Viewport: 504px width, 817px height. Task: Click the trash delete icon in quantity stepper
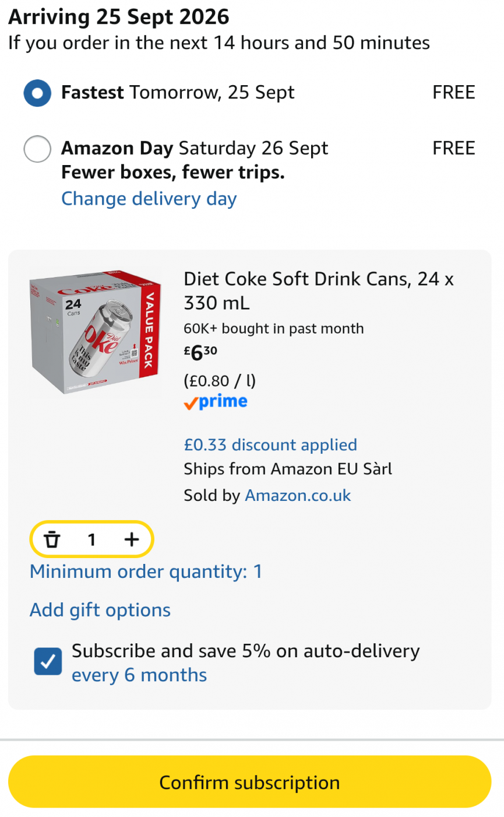[x=52, y=539]
